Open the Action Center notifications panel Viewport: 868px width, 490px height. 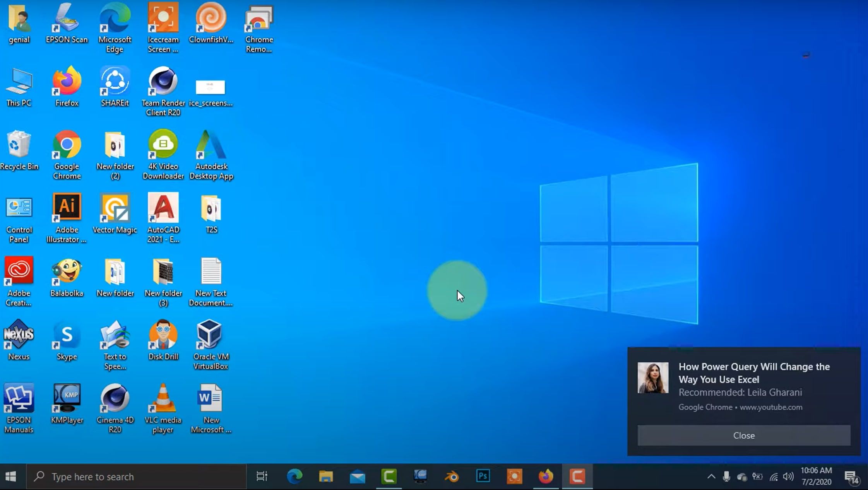(x=851, y=477)
